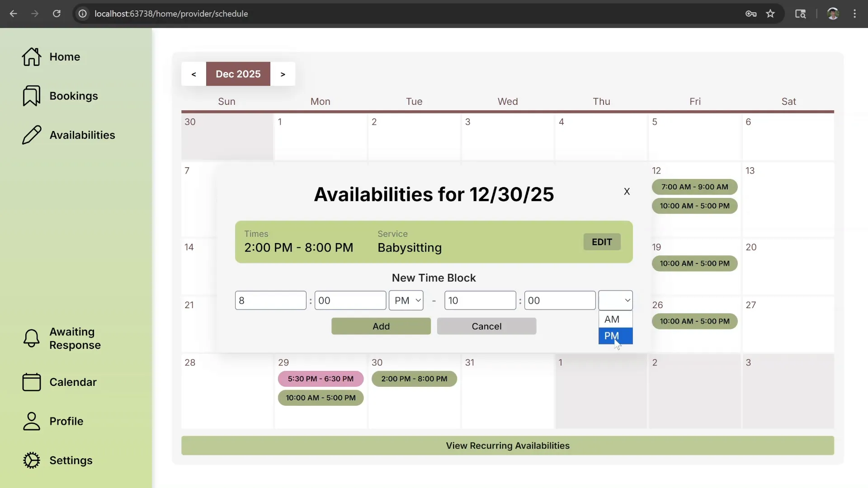Click the site information icon in address bar
This screenshot has height=488, width=868.
coord(83,14)
